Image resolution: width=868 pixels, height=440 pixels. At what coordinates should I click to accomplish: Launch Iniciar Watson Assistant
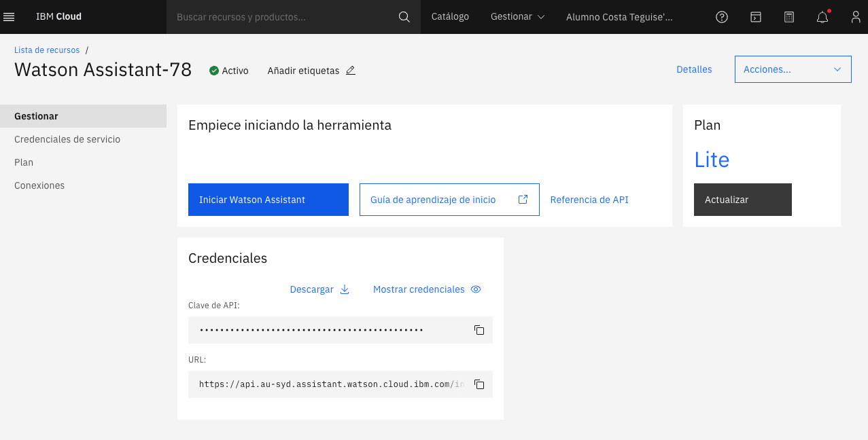(x=268, y=200)
